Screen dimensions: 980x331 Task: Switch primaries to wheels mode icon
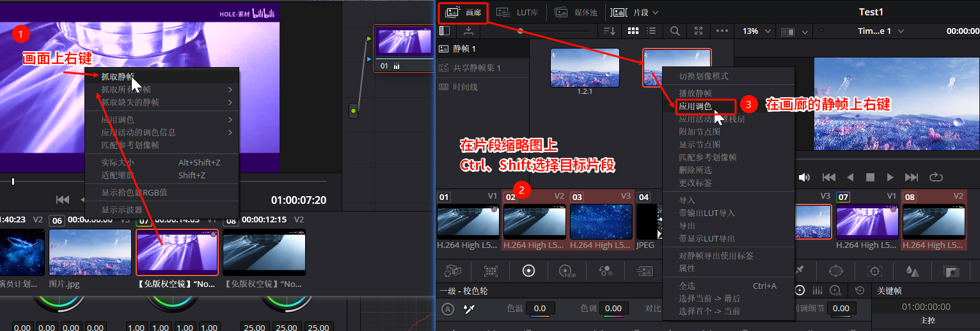pyautogui.click(x=800, y=290)
